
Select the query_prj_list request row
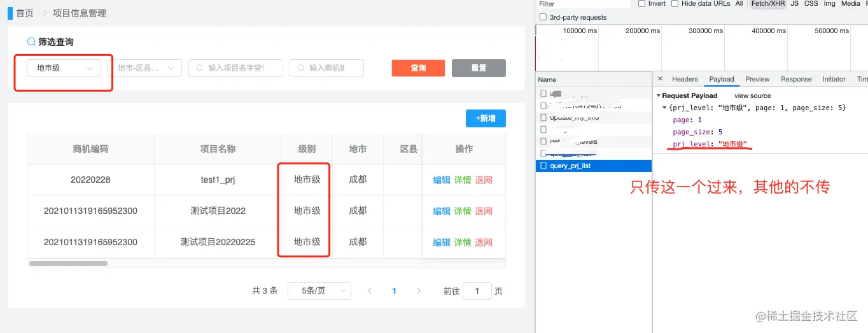(594, 166)
